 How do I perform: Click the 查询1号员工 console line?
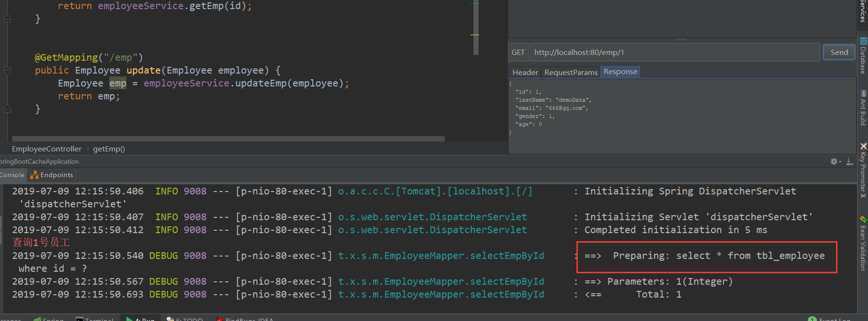click(41, 243)
